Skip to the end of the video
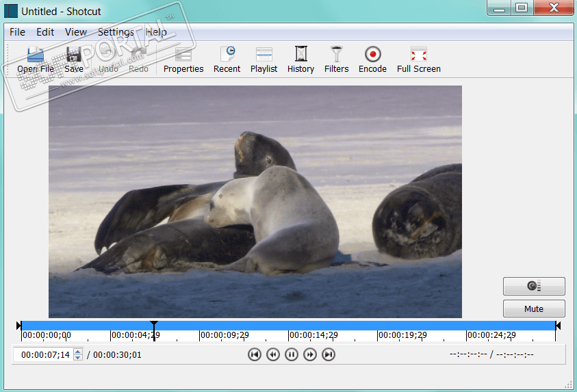 [329, 354]
